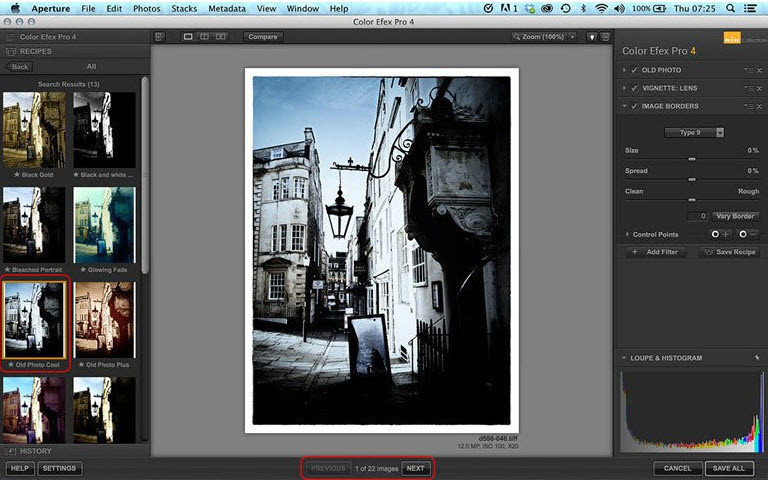Go to the NEXT image

pos(415,468)
